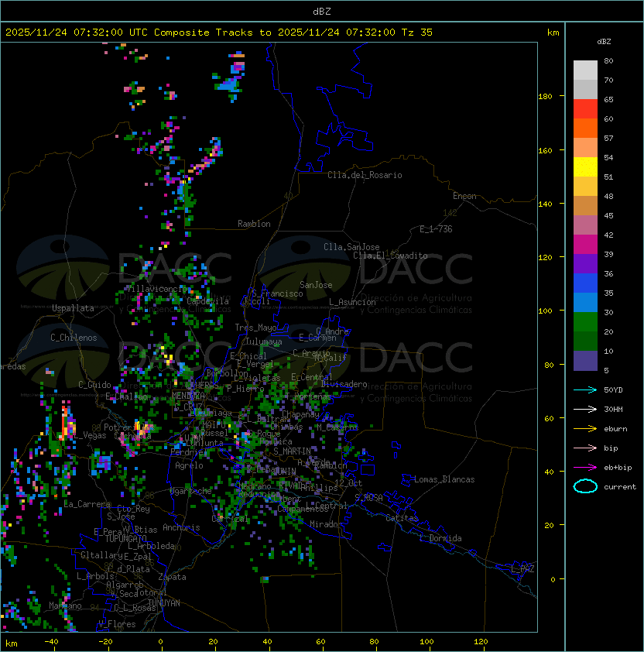Click the Zapata map label

click(172, 577)
